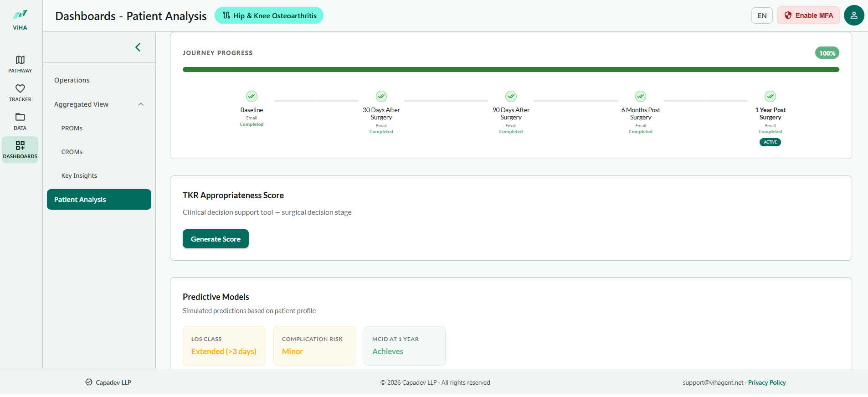The image size is (868, 397).
Task: Open the Privacy Policy link
Action: point(767,382)
